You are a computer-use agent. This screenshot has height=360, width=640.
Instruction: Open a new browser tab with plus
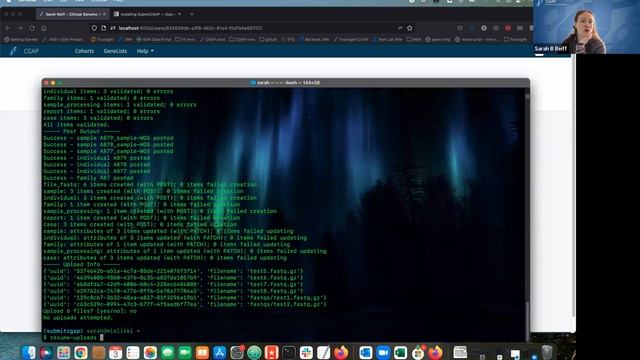[191, 14]
